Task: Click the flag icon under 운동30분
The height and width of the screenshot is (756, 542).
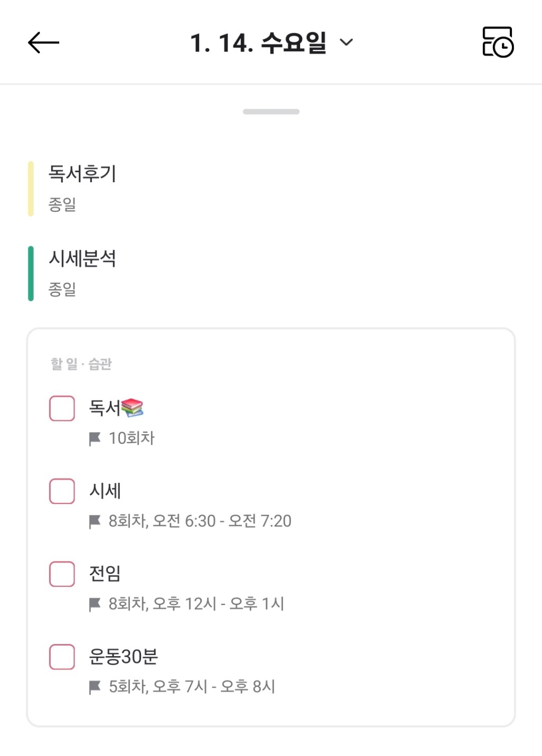Action: [x=95, y=687]
